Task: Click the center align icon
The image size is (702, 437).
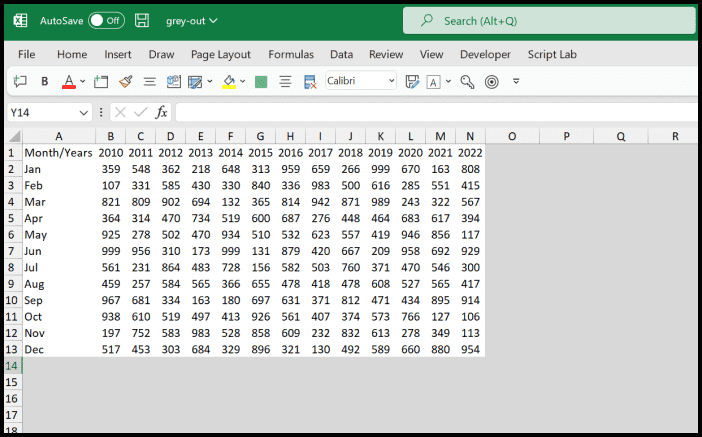Action: [x=285, y=81]
